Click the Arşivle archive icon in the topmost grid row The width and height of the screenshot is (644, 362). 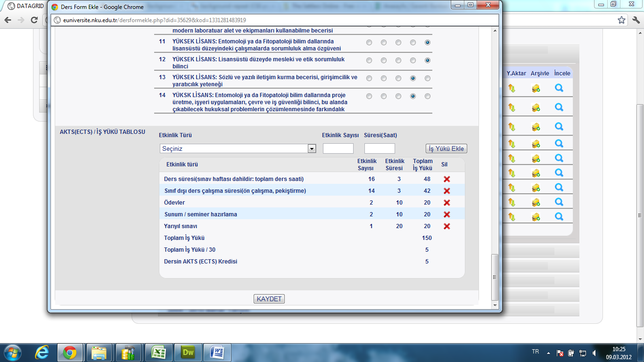point(536,88)
